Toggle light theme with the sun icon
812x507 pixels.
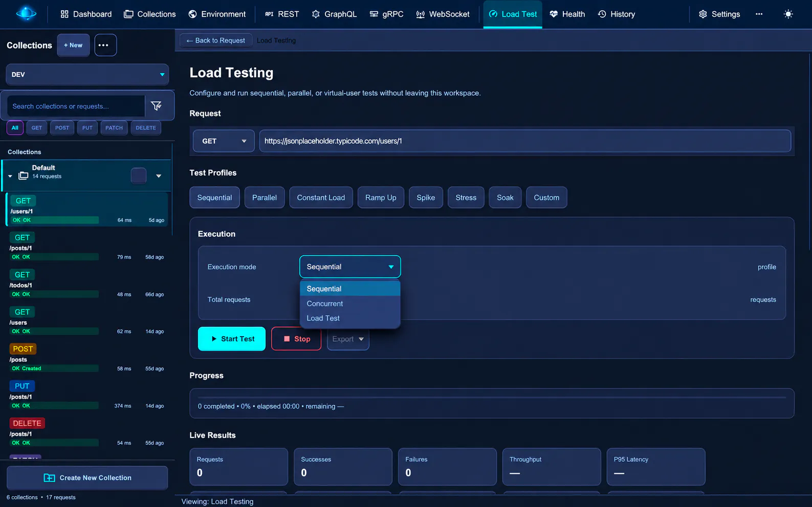788,14
